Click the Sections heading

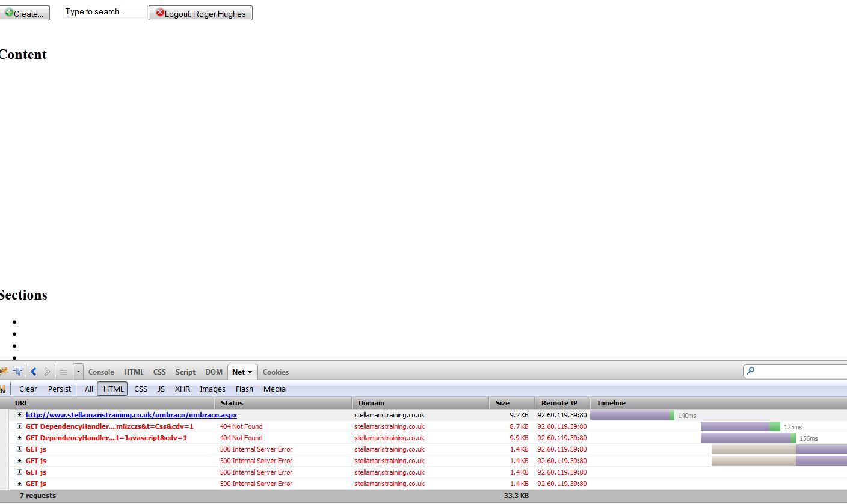click(23, 295)
